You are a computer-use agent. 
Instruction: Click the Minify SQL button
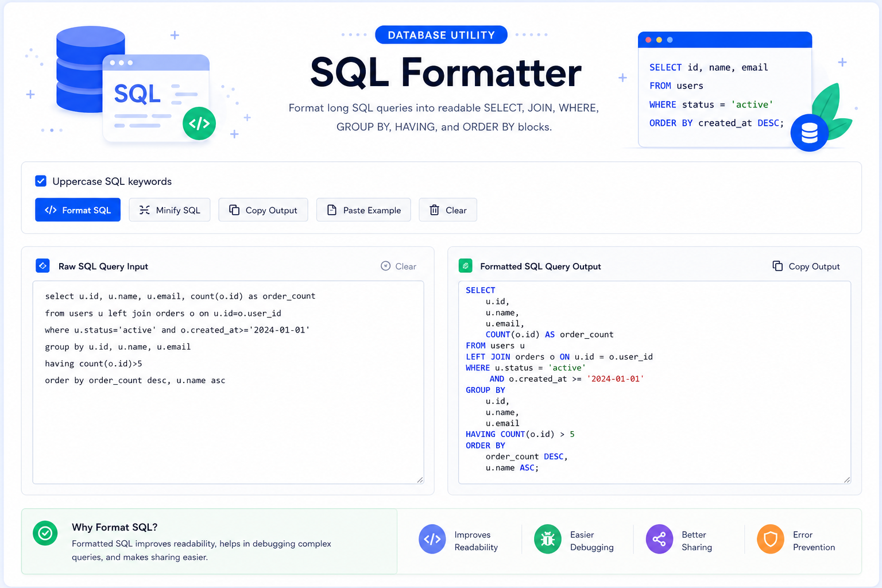coord(169,210)
